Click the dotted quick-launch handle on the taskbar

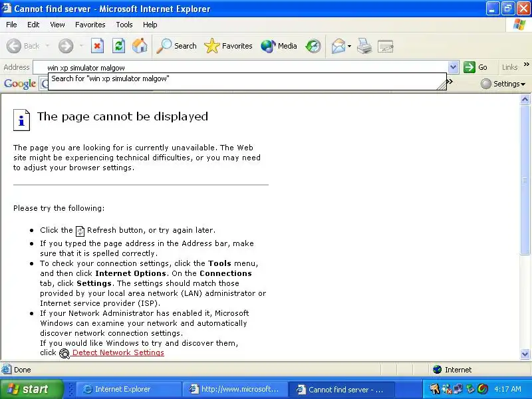point(71,389)
